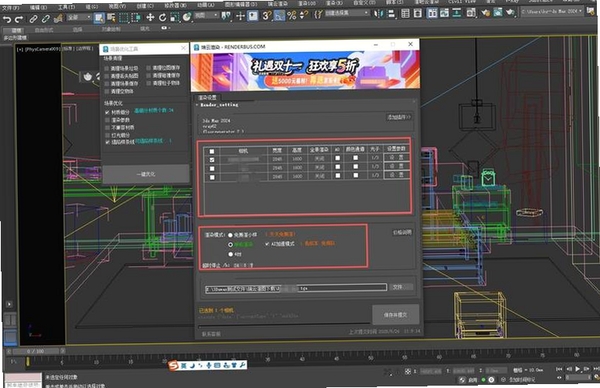
Task: Click the 一键优化 button
Action: click(146, 174)
